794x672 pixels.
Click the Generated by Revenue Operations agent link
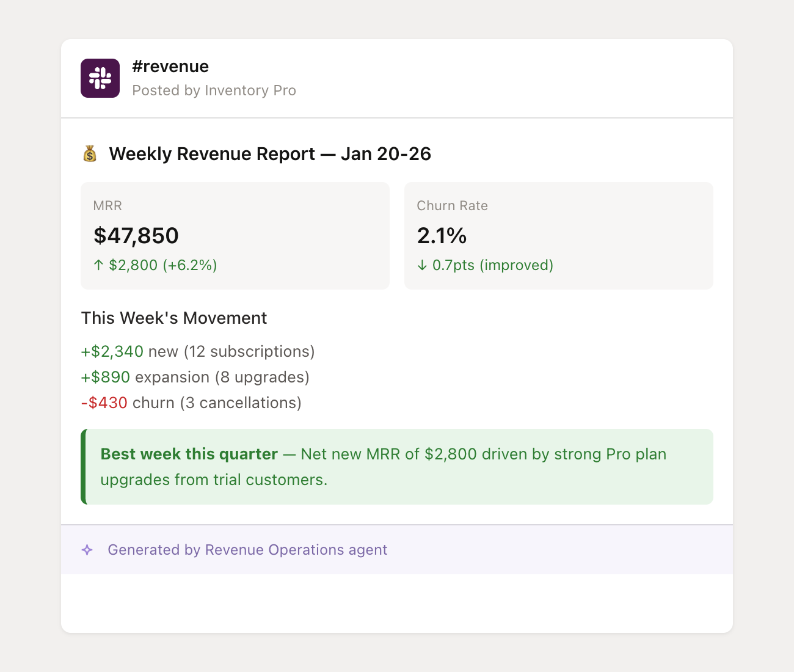[247, 550]
